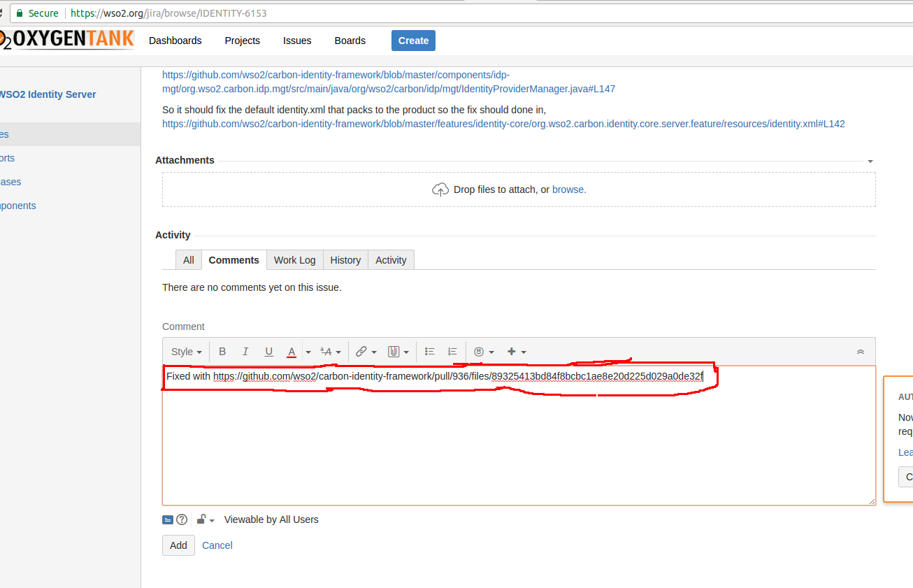Insert a bullet list in the comment
The width and height of the screenshot is (913, 588).
pyautogui.click(x=430, y=352)
